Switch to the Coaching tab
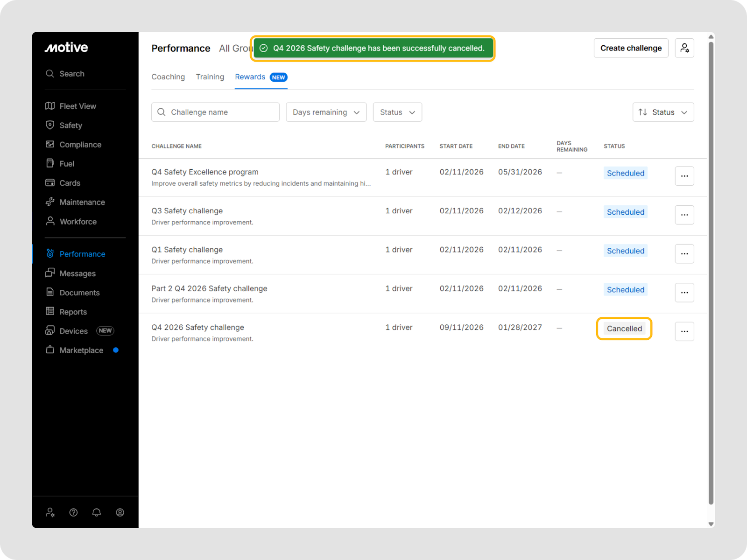 [168, 77]
